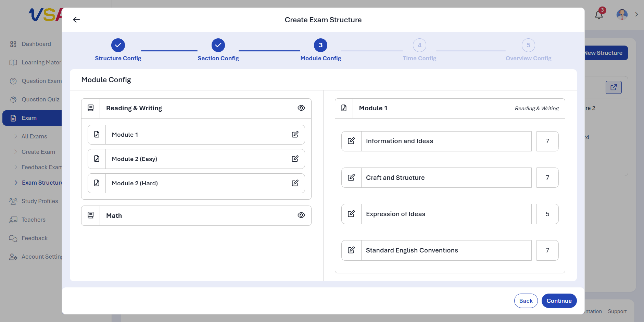Toggle visibility of the Math section

tap(301, 215)
